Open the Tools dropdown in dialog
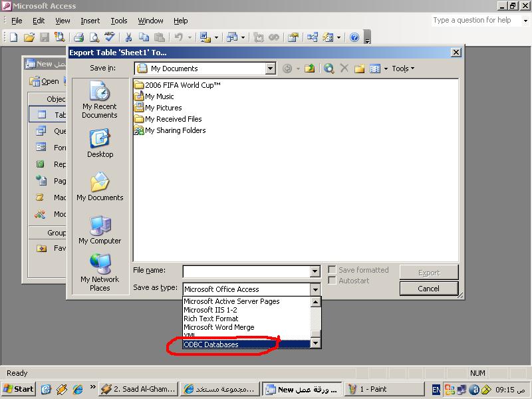The height and width of the screenshot is (399, 532). [403, 68]
